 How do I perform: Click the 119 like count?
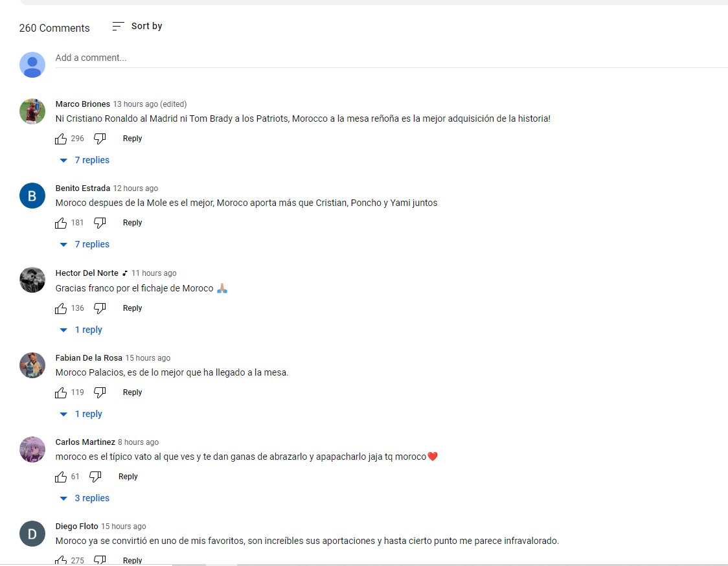click(78, 392)
